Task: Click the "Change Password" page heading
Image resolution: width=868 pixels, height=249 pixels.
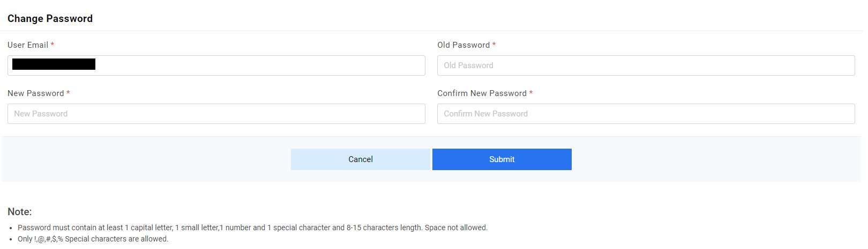Action: pos(50,19)
